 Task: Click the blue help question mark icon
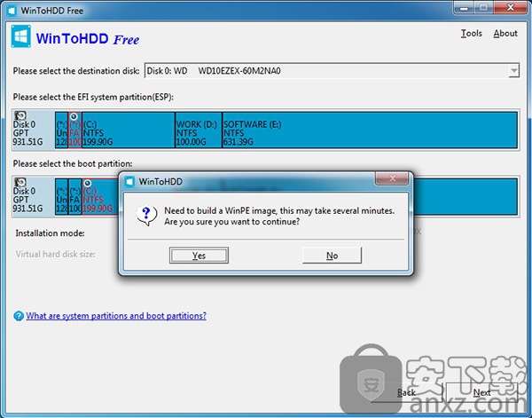click(19, 316)
